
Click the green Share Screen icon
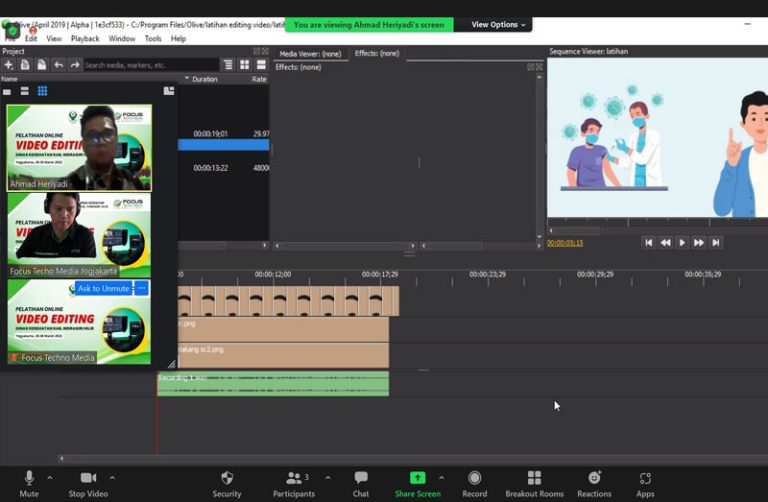click(x=418, y=478)
